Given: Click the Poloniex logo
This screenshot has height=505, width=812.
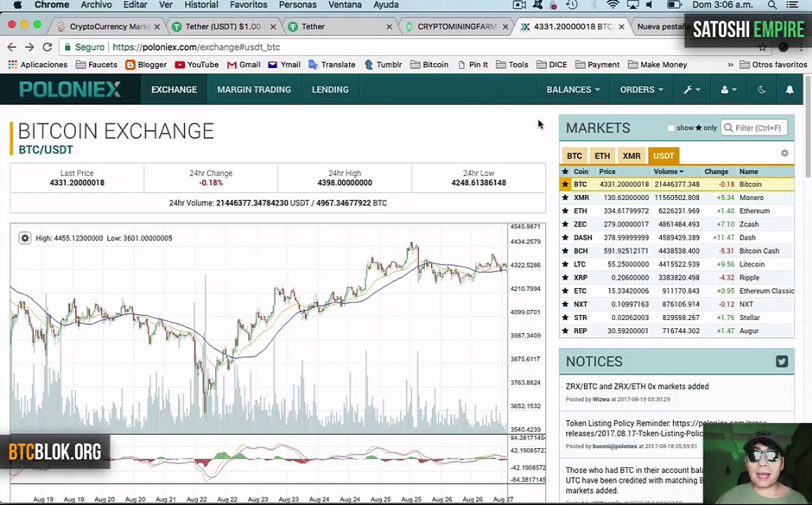Looking at the screenshot, I should coord(70,90).
